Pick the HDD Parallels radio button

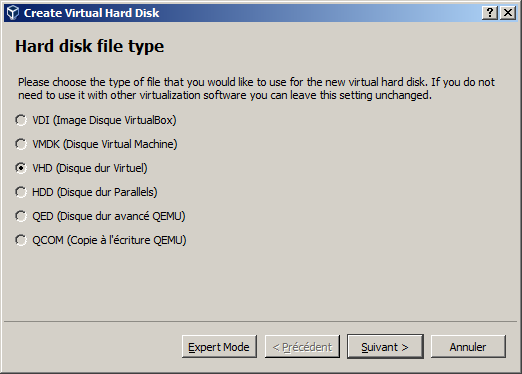pyautogui.click(x=21, y=192)
